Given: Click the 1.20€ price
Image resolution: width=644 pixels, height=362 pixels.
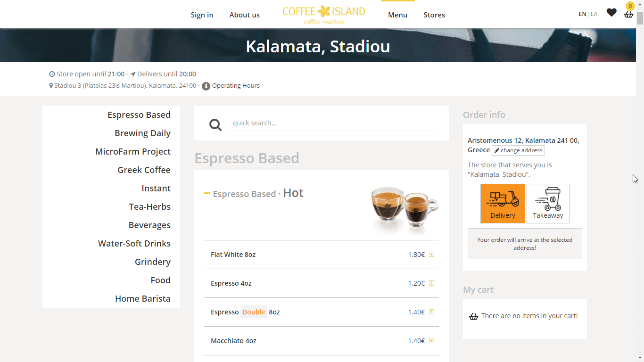Looking at the screenshot, I should pyautogui.click(x=416, y=283).
